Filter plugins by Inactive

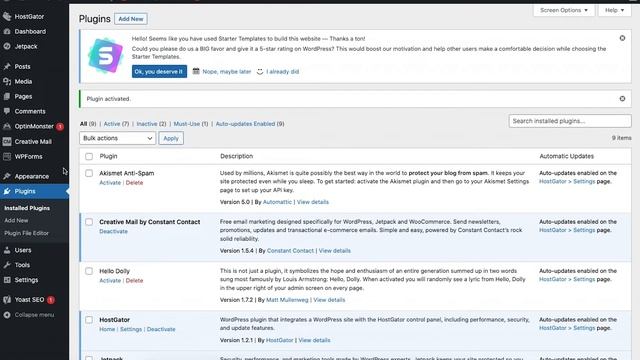click(151, 124)
